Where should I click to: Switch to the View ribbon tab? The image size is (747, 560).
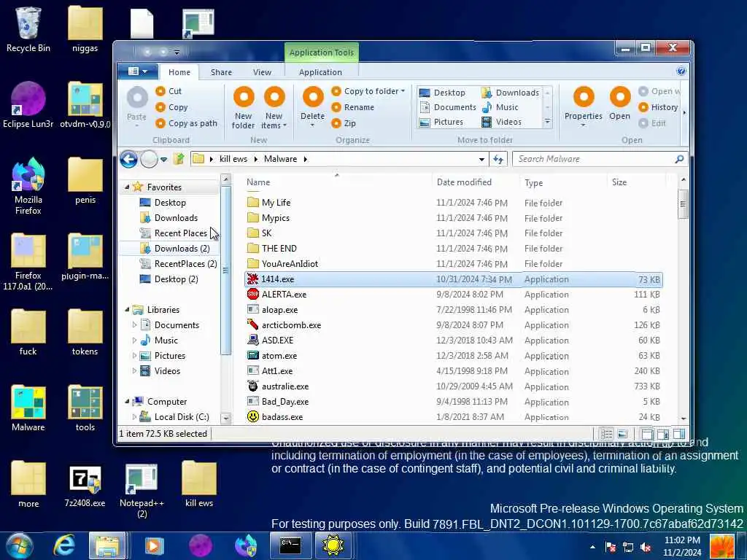coord(262,72)
